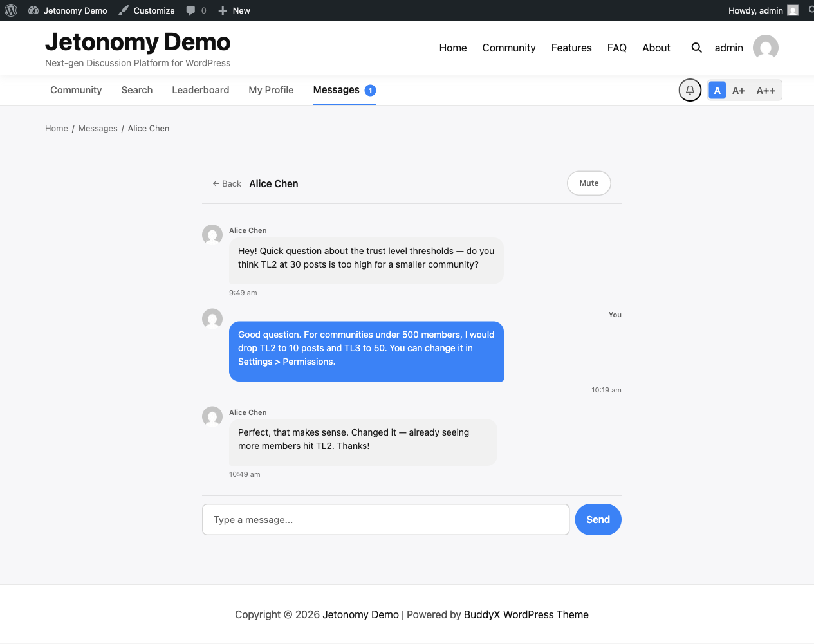Open the site search via magnifier icon
This screenshot has height=644, width=814.
coord(696,48)
